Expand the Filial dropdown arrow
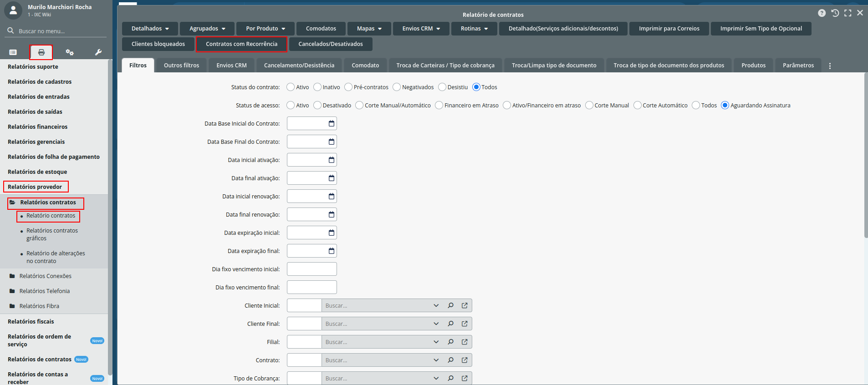 [436, 342]
